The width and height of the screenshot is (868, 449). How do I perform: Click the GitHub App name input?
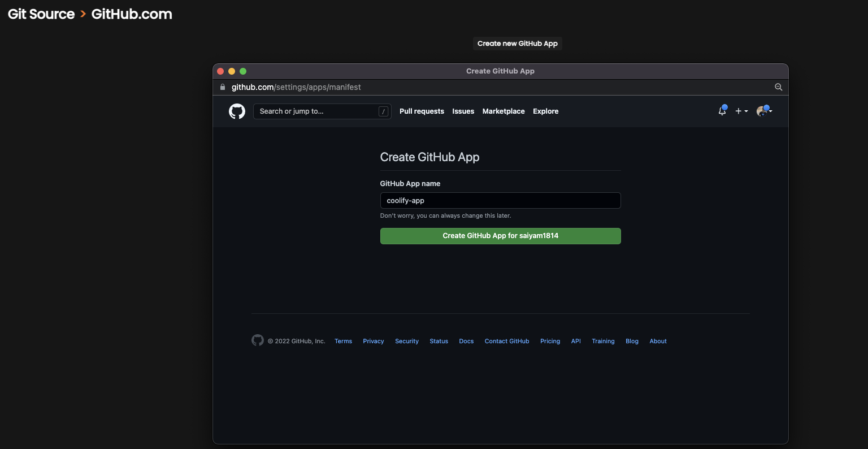[501, 201]
